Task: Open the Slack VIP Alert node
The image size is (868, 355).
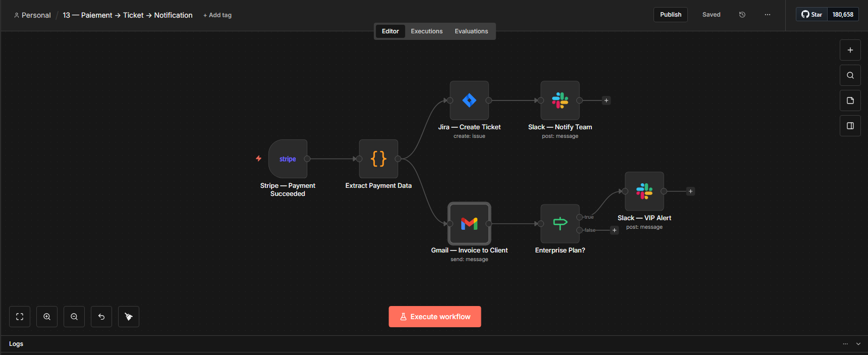Action: [x=644, y=191]
